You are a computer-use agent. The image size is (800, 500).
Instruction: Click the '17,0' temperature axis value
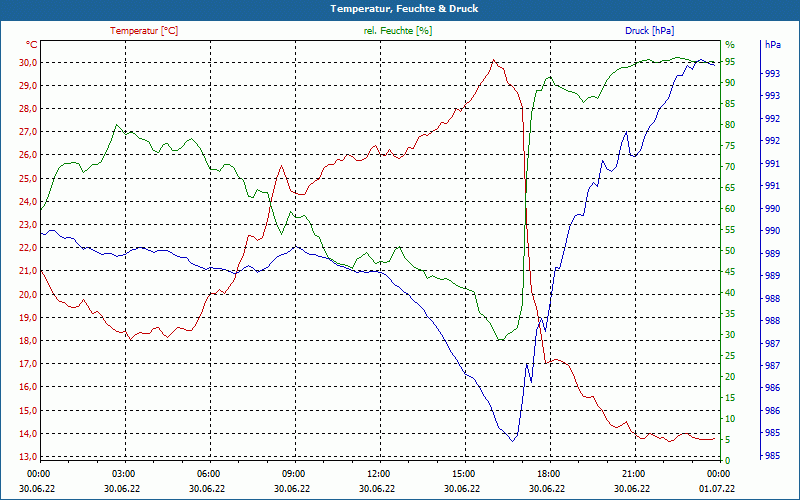pyautogui.click(x=28, y=364)
